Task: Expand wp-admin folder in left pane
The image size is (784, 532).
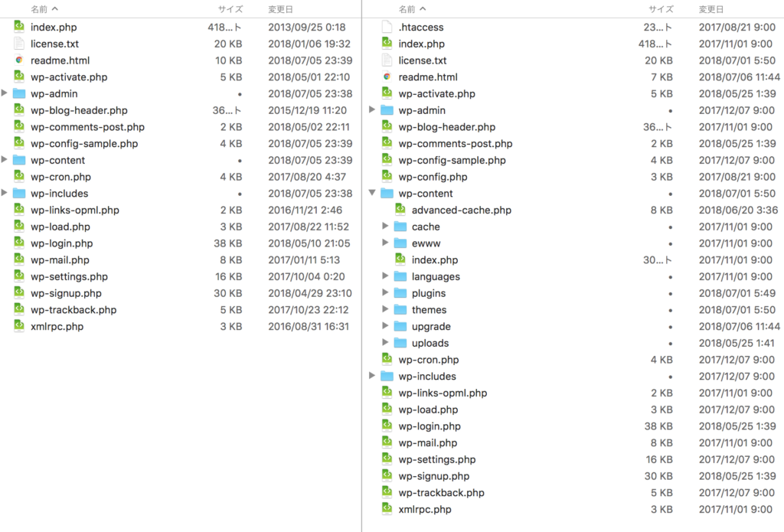Action: 4,93
